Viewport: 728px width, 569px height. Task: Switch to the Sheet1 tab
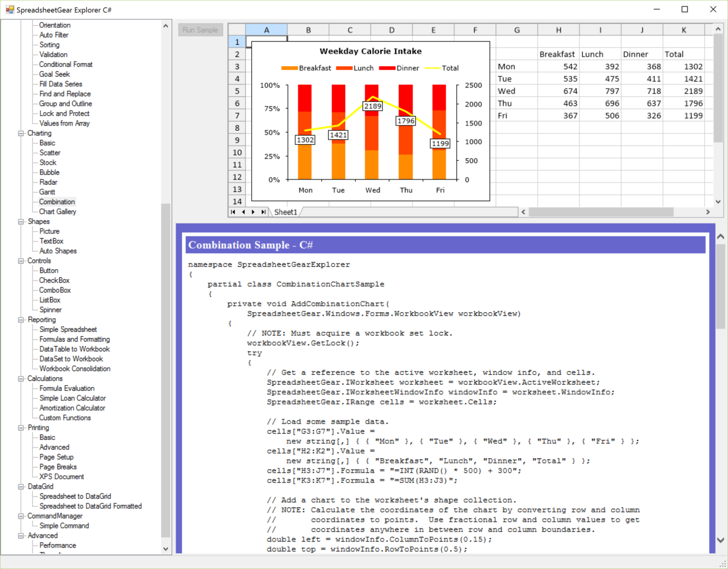[x=285, y=212]
